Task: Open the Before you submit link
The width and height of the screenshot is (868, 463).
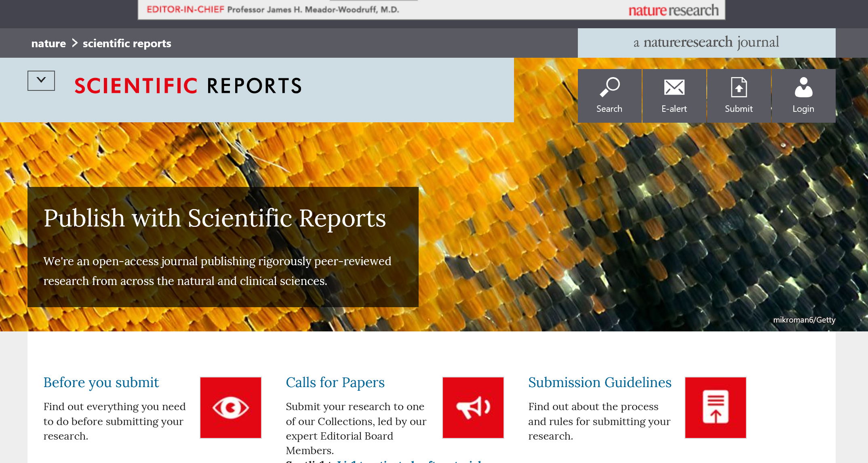Action: 101,382
